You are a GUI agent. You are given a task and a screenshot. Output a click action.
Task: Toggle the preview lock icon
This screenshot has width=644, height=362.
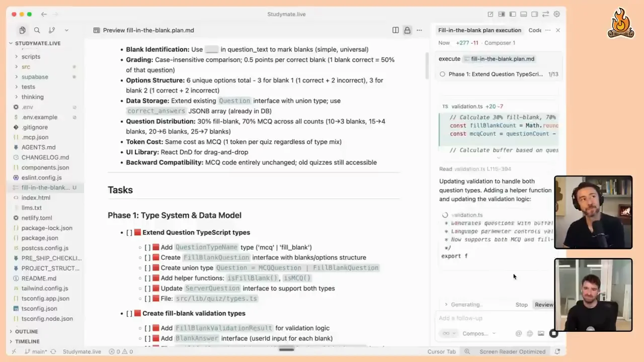click(x=407, y=30)
